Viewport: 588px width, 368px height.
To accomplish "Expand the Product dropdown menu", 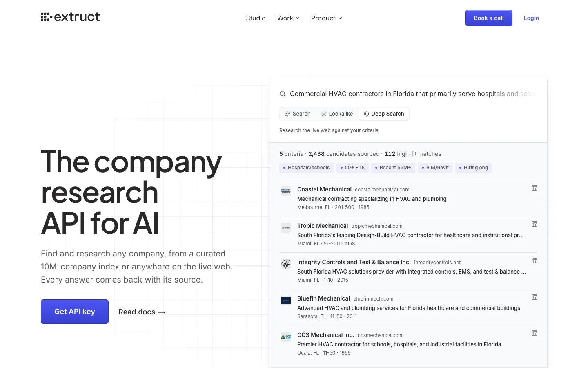I will pyautogui.click(x=327, y=18).
